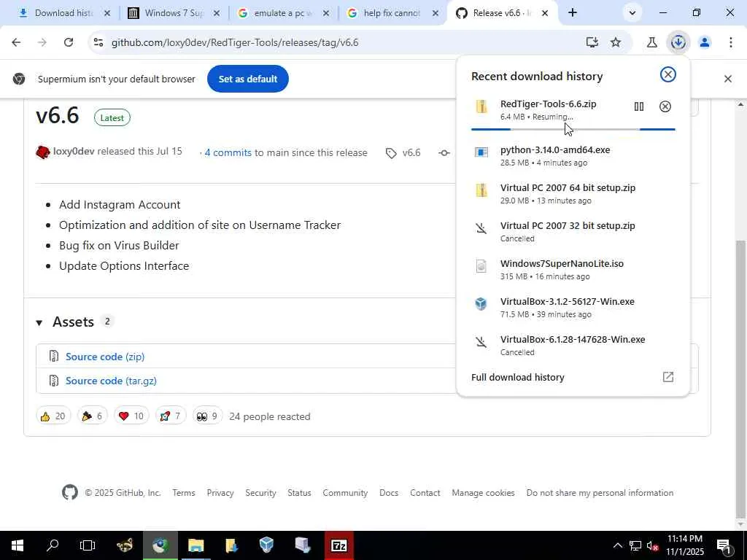This screenshot has height=560, width=747.
Task: Download Source code (tar.gz)
Action: pyautogui.click(x=111, y=381)
